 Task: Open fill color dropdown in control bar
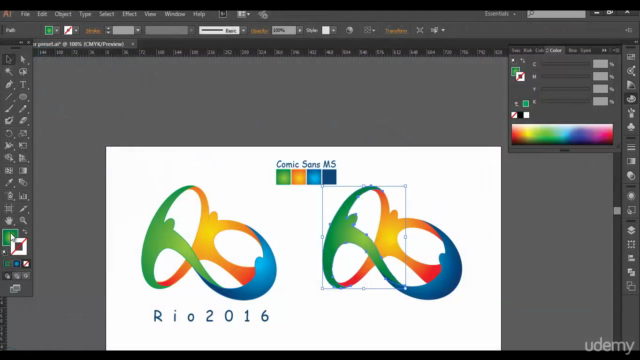click(57, 31)
